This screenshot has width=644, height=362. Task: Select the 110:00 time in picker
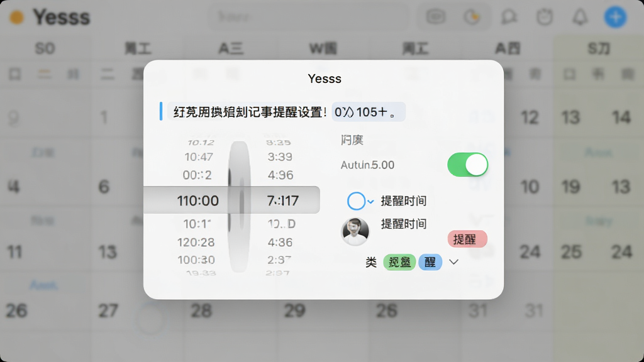(198, 200)
